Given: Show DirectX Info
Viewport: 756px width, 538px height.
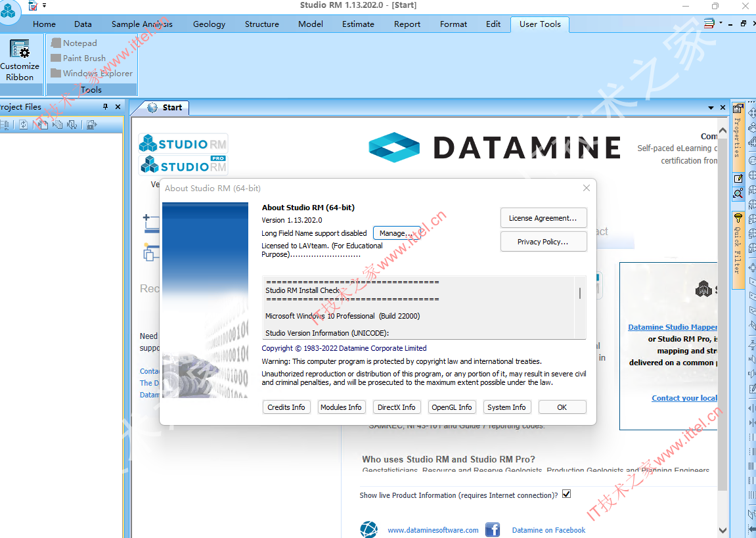Looking at the screenshot, I should tap(397, 407).
